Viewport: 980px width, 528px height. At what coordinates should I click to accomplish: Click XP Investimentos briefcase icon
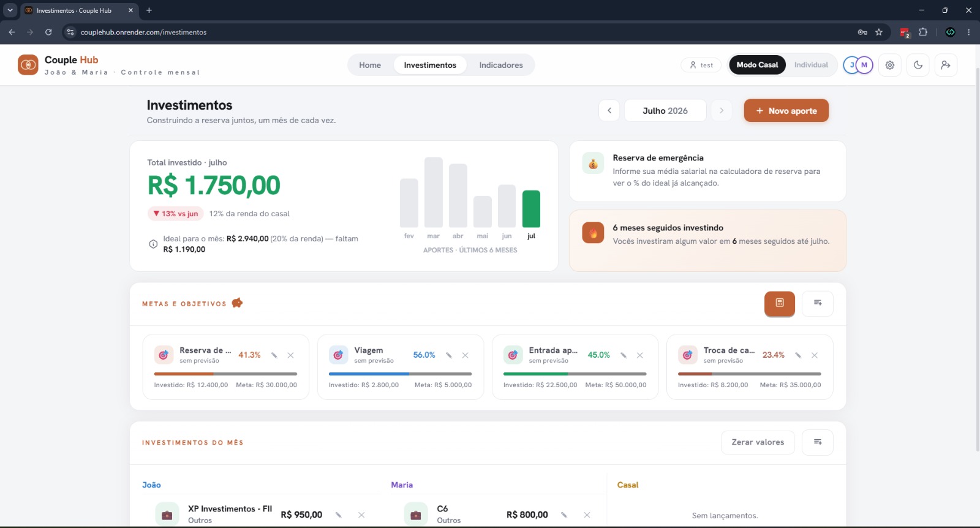coord(167,515)
